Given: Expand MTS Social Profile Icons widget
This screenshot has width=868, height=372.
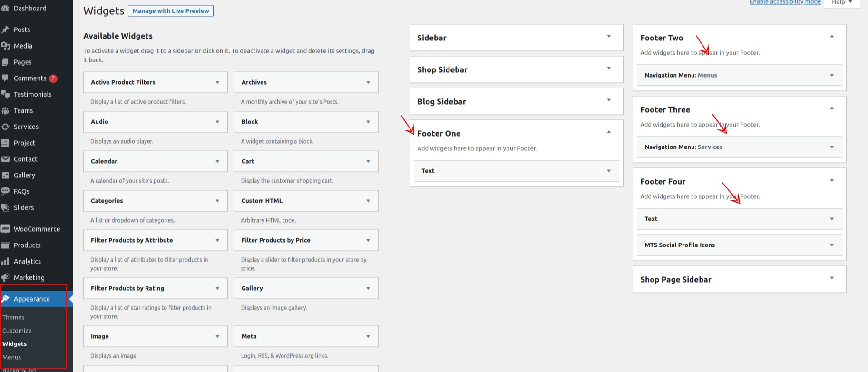Looking at the screenshot, I should (x=831, y=245).
